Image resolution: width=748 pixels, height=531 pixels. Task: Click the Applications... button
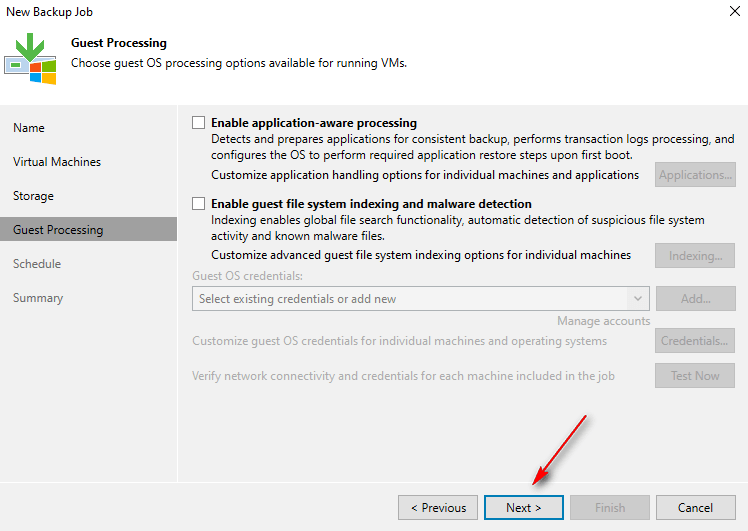[695, 175]
